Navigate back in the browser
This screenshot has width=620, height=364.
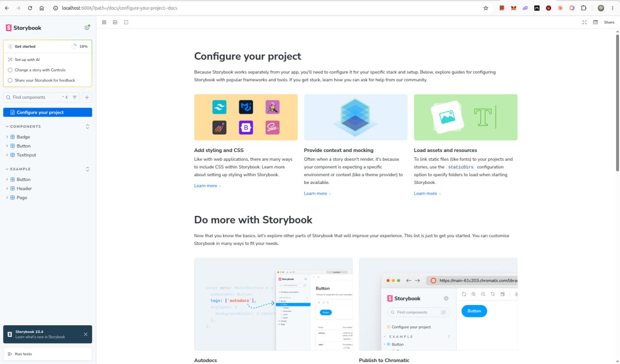7,8
